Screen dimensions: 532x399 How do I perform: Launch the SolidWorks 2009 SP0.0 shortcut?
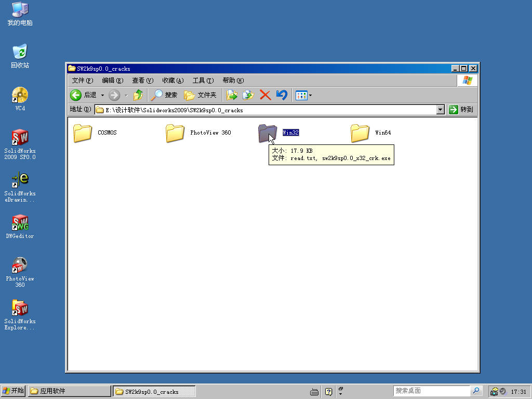point(20,144)
